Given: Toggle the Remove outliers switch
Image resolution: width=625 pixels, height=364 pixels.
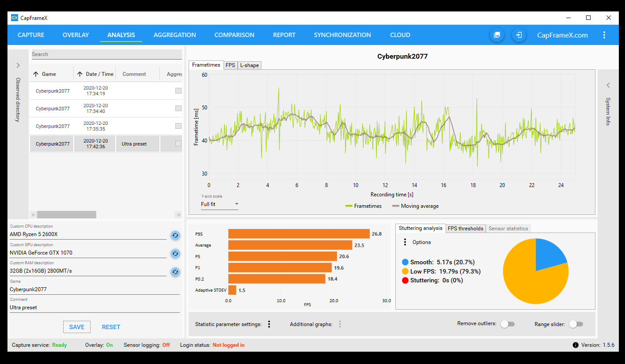Looking at the screenshot, I should point(508,324).
